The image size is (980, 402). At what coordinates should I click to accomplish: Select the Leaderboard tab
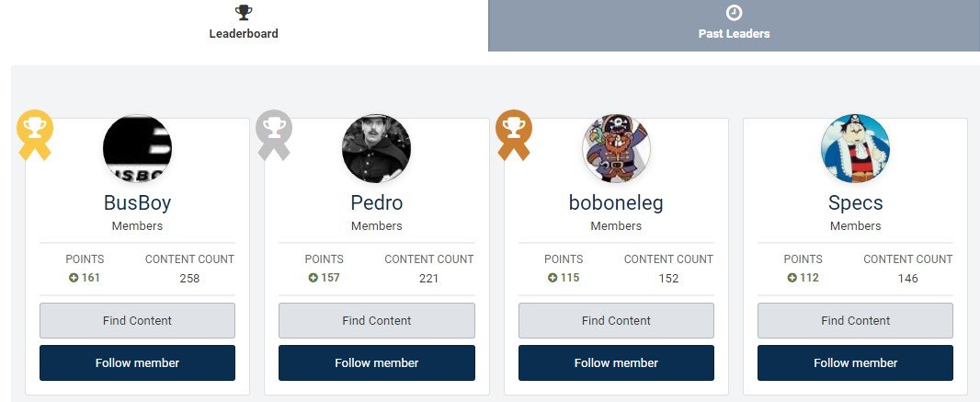[244, 26]
